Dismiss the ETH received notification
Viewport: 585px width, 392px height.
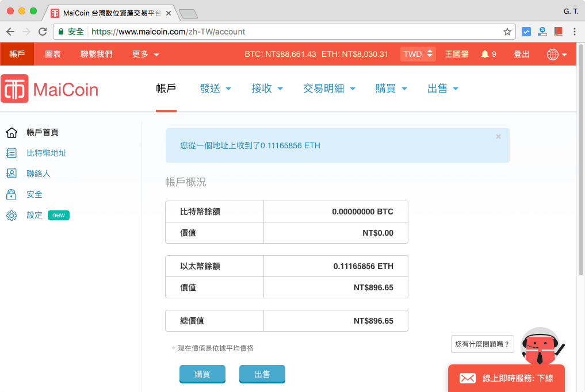(498, 137)
